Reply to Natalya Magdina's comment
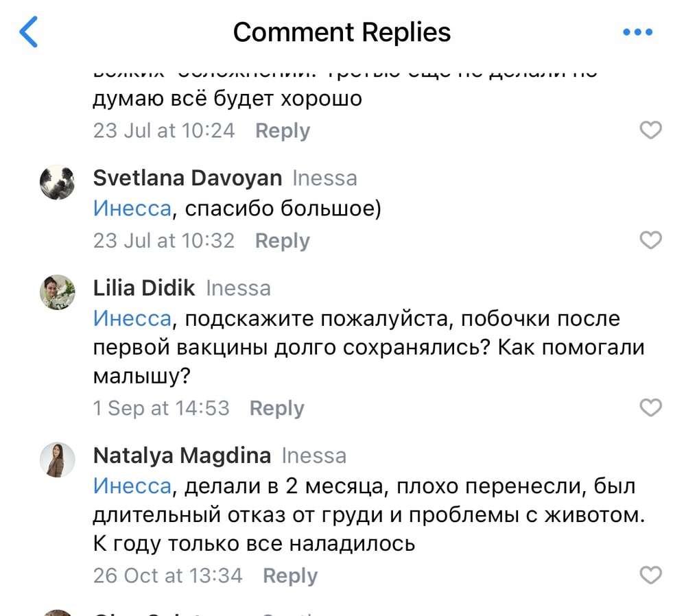Image resolution: width=686 pixels, height=616 pixels. pos(289,576)
